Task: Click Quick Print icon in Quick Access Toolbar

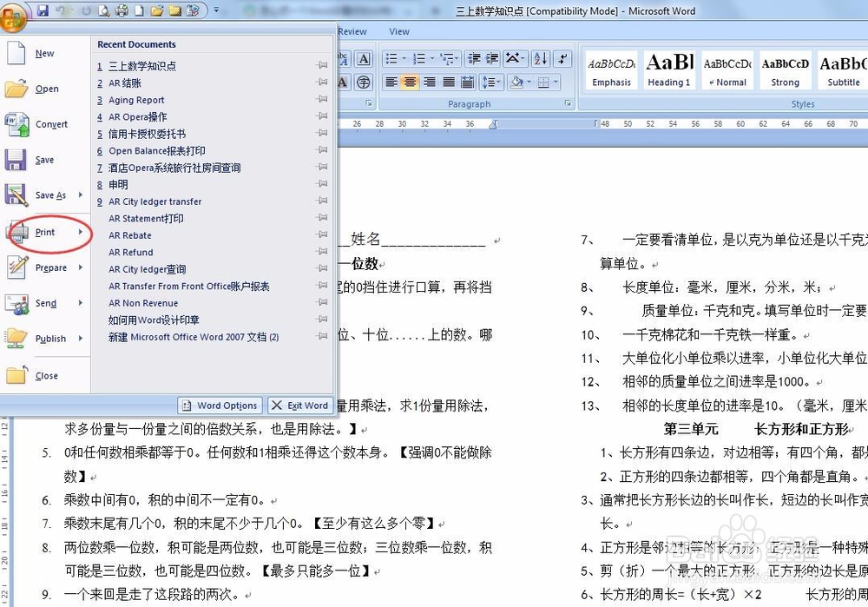Action: pos(122,10)
